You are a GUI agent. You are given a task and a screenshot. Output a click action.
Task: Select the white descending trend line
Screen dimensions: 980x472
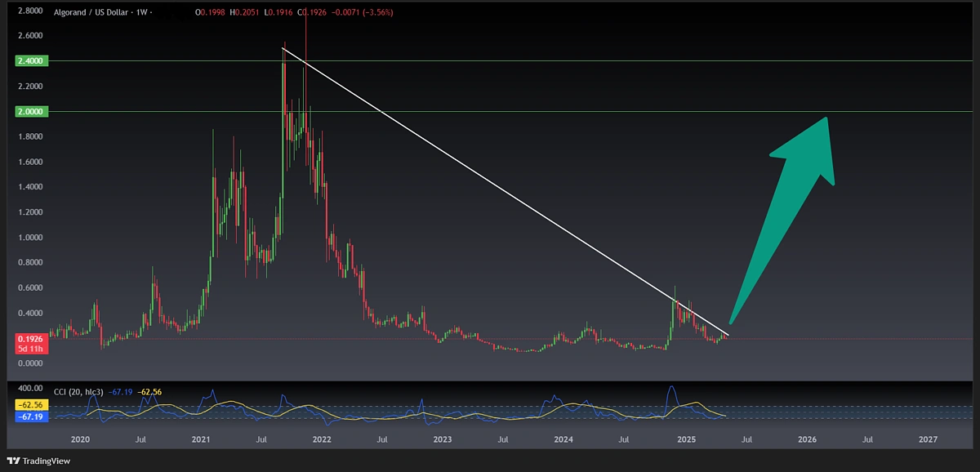click(505, 192)
